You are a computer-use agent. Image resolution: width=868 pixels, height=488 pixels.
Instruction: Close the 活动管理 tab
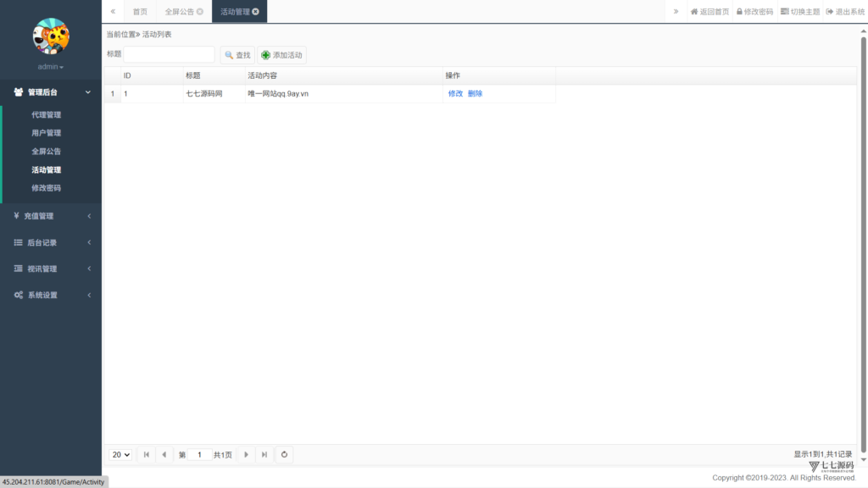click(x=256, y=12)
